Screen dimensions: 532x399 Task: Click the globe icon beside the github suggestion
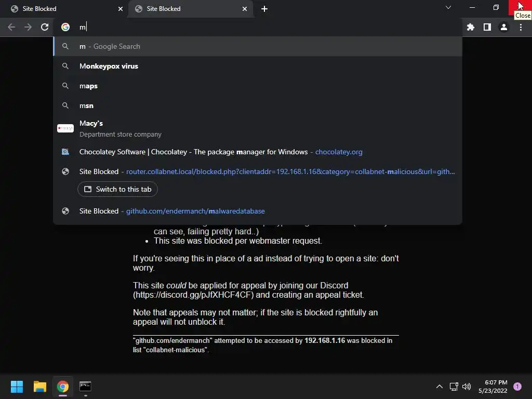coord(65,211)
